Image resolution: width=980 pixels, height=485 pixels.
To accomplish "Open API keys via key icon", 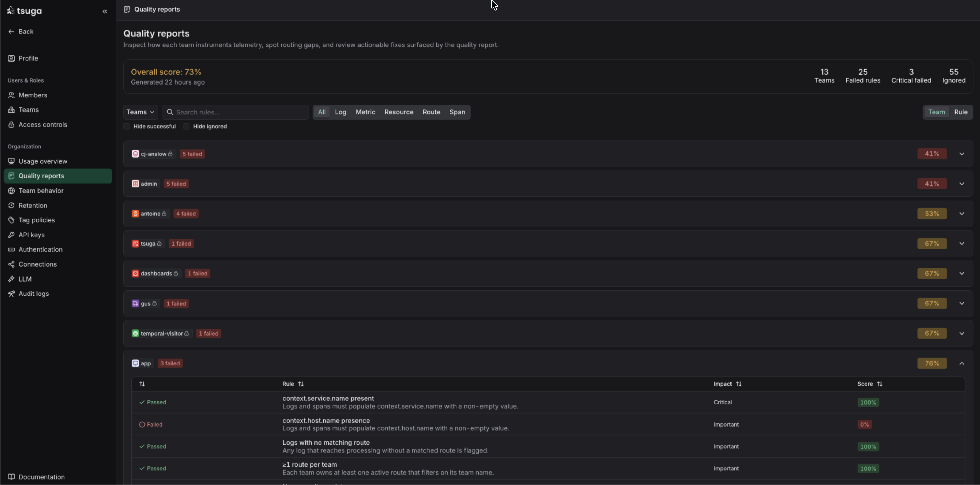I will (11, 235).
